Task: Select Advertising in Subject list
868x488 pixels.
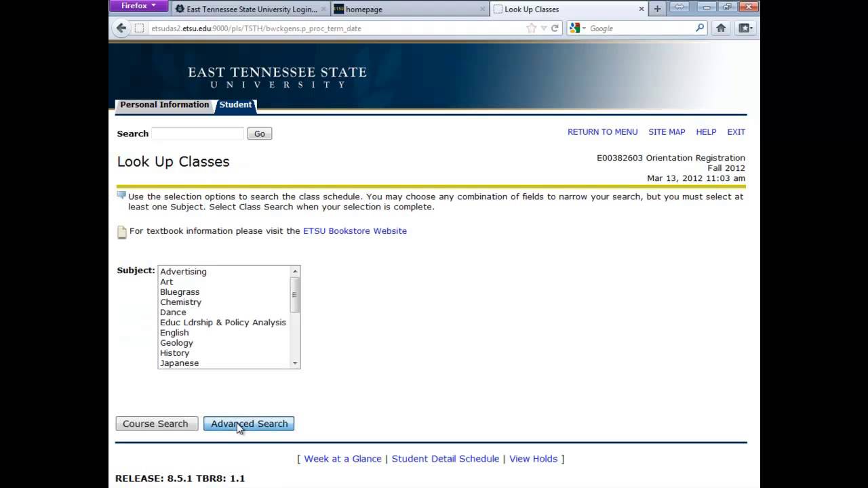Action: [x=183, y=272]
